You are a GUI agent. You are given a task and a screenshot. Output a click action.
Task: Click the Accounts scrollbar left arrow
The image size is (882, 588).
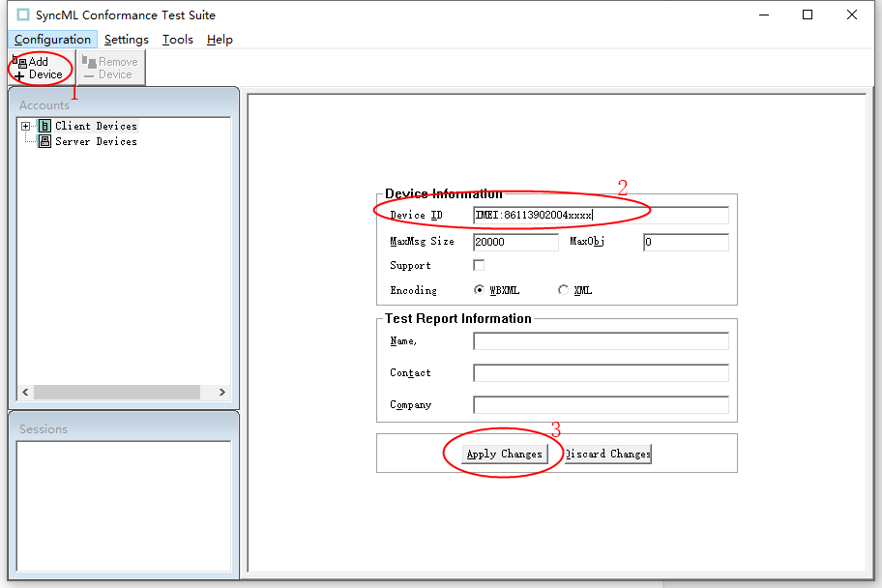pyautogui.click(x=25, y=392)
